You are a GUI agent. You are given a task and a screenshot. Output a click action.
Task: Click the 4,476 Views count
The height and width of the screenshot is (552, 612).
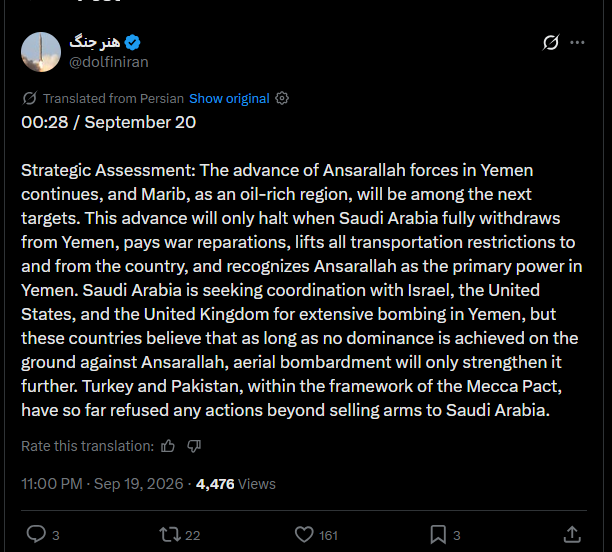236,484
